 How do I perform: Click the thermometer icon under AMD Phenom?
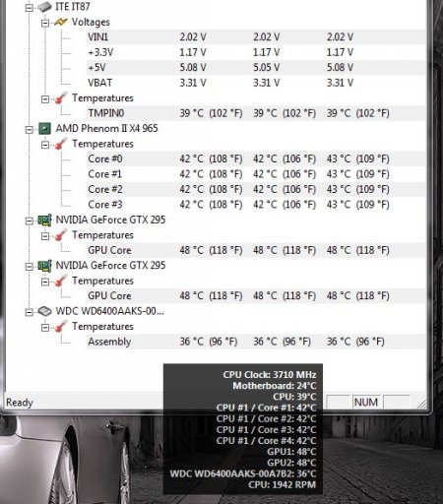[61, 144]
